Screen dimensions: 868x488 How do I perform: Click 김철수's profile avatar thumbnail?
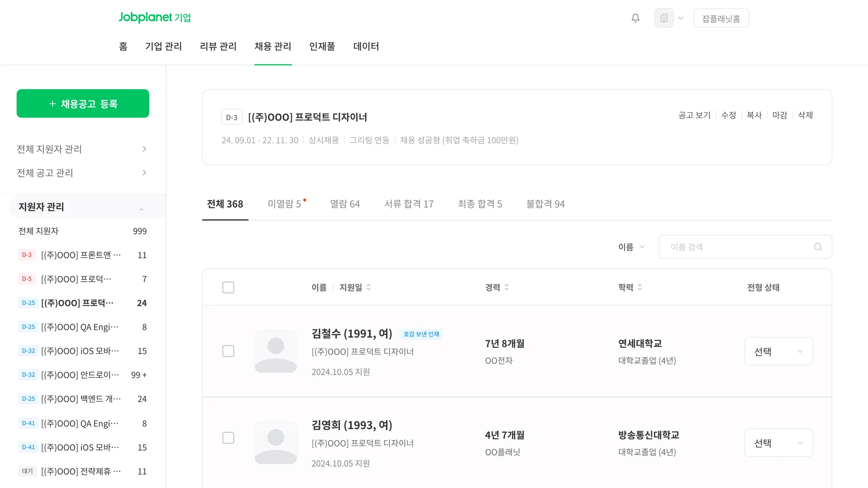(275, 351)
